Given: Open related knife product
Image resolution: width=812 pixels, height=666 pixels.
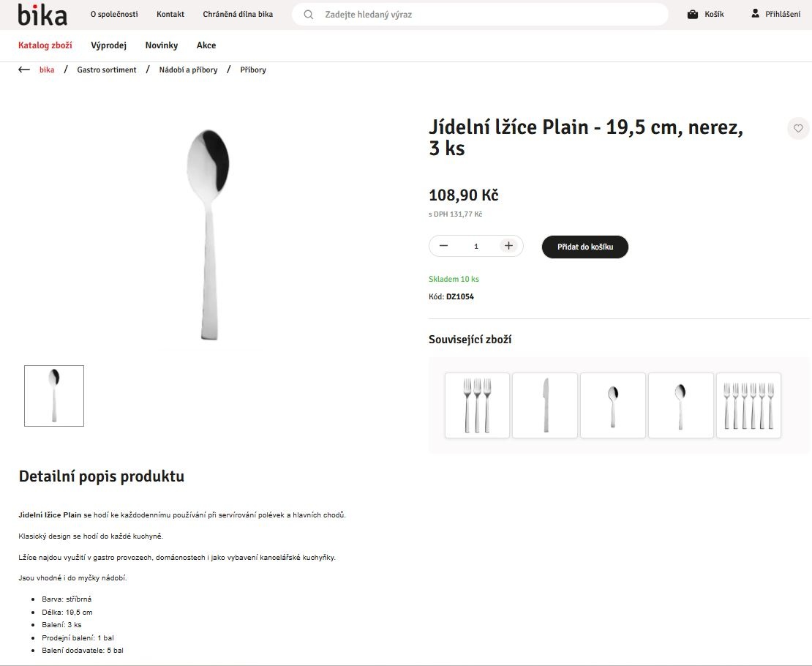Looking at the screenshot, I should (545, 405).
